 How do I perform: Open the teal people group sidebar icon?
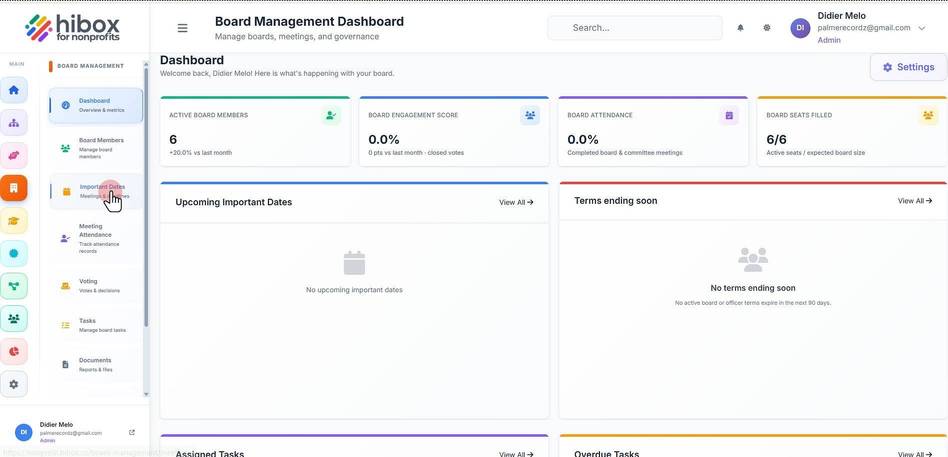(x=14, y=319)
